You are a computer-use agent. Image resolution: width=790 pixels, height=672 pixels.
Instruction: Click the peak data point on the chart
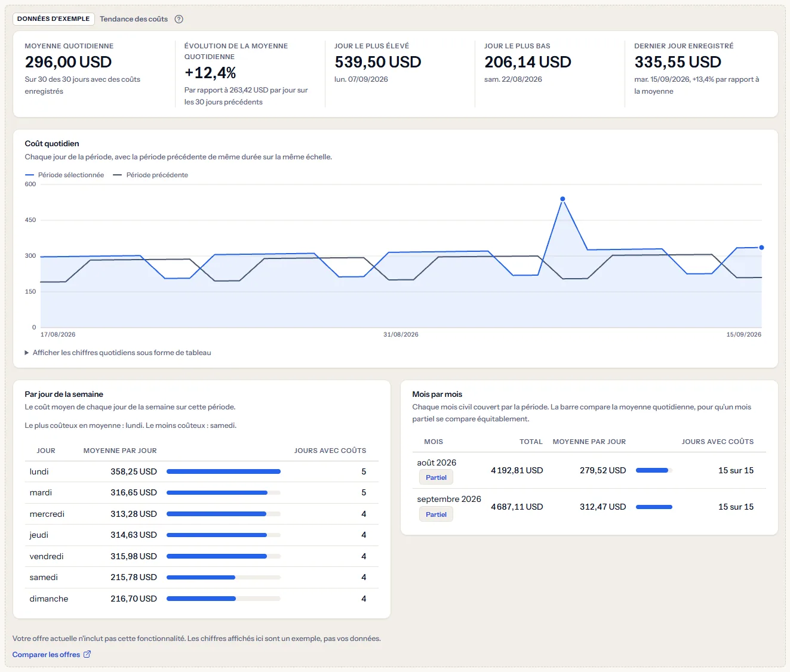coord(562,199)
